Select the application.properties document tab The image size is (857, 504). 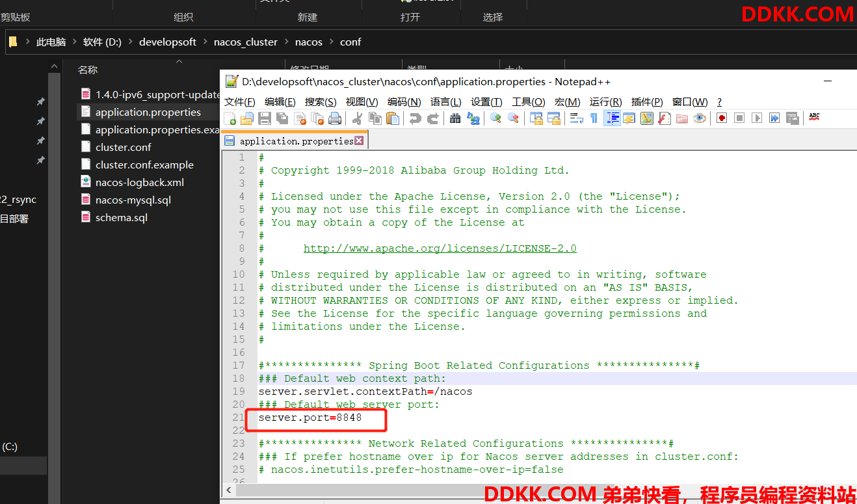point(295,140)
